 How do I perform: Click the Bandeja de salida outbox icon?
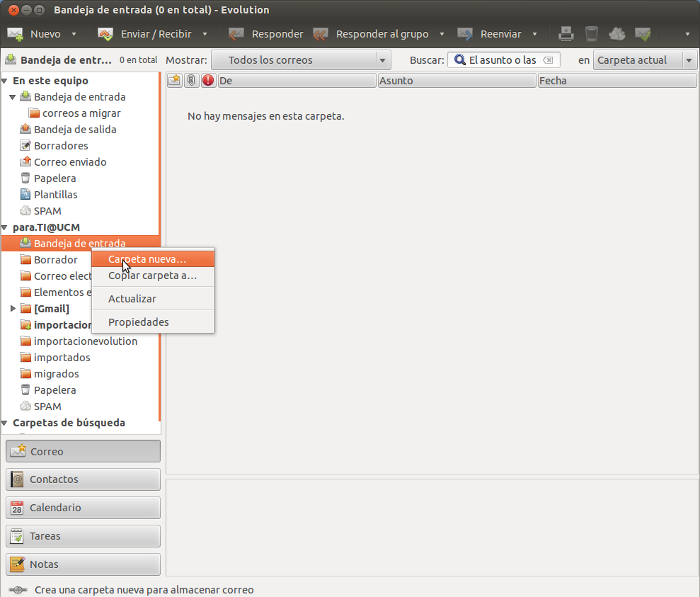tap(25, 129)
